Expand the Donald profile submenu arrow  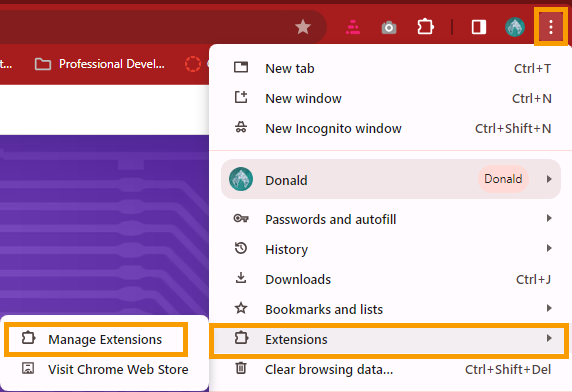click(x=549, y=179)
